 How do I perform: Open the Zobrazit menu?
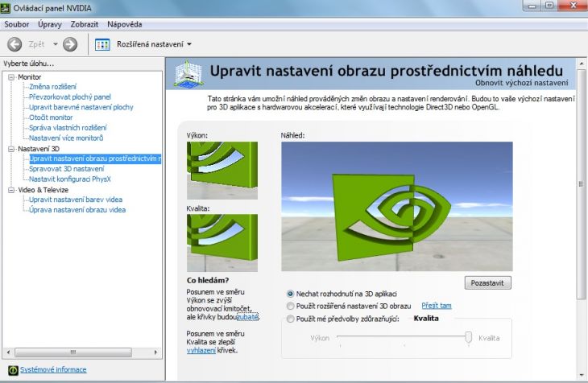[85, 24]
